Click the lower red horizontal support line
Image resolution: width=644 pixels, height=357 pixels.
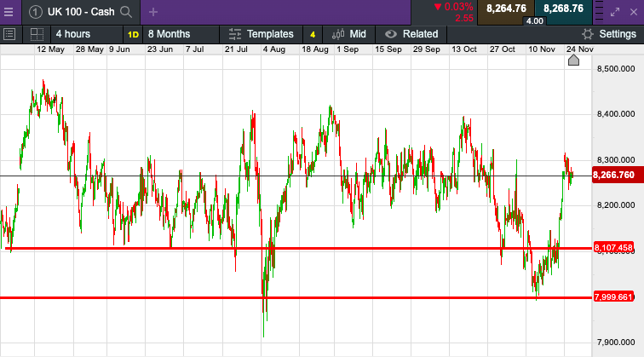(x=296, y=297)
